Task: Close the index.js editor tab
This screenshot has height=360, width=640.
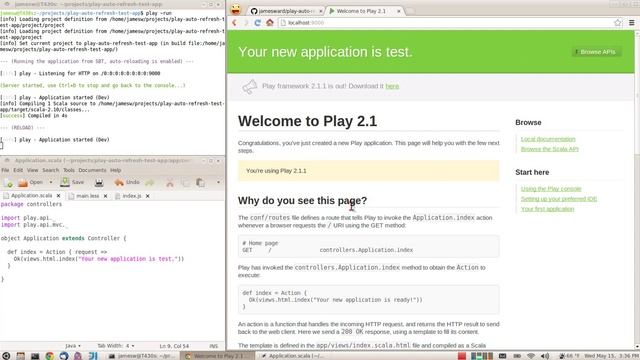Action: [x=148, y=196]
